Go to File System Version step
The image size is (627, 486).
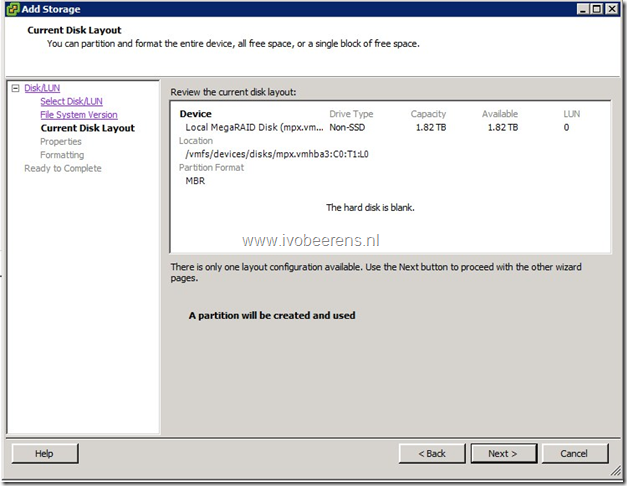point(79,115)
